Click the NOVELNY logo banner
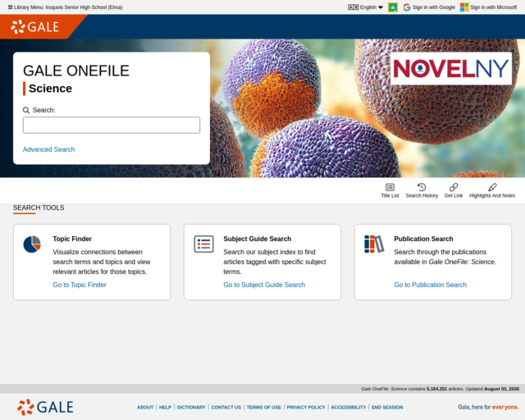 tap(451, 69)
